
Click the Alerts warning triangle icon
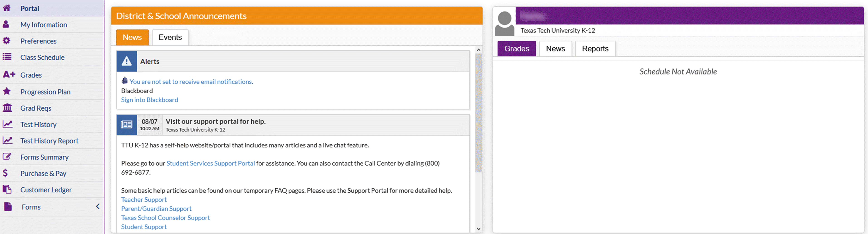point(127,61)
